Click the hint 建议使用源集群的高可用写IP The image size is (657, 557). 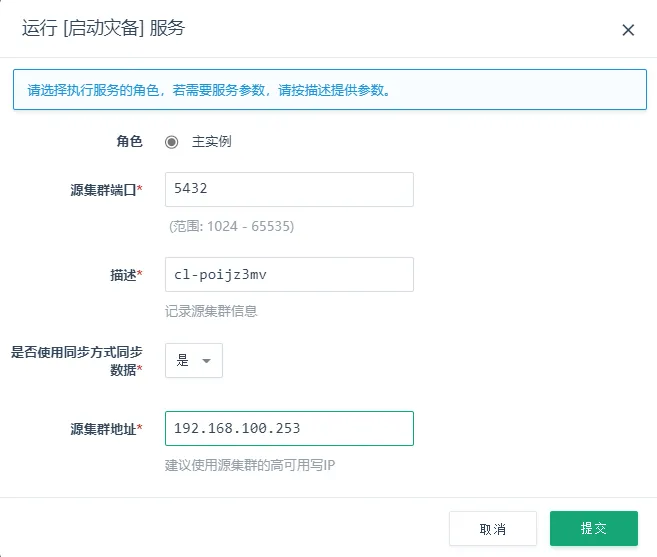250,465
